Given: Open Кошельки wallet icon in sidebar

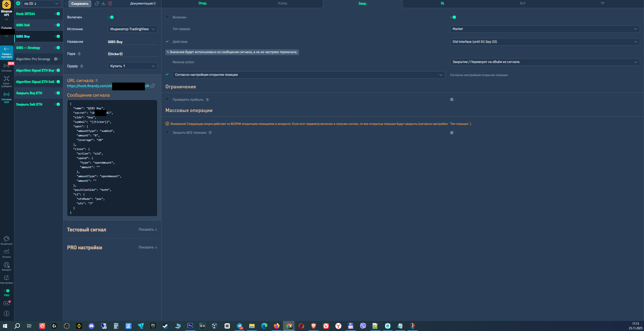Looking at the screenshot, I should tap(7, 240).
